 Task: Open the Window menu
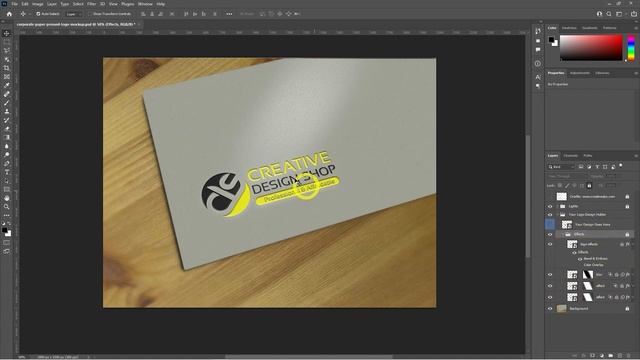145,4
